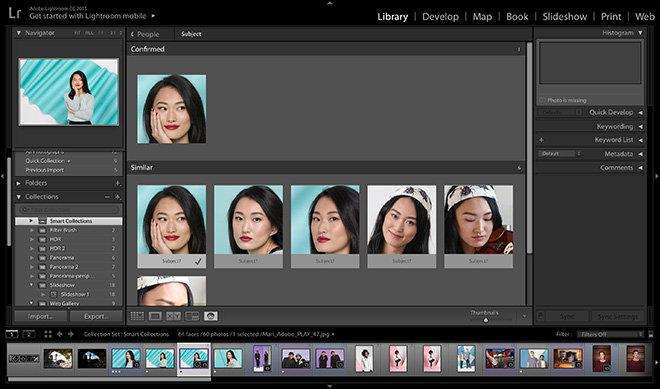Click the Lr logo at top left
The width and height of the screenshot is (660, 389).
(14, 13)
